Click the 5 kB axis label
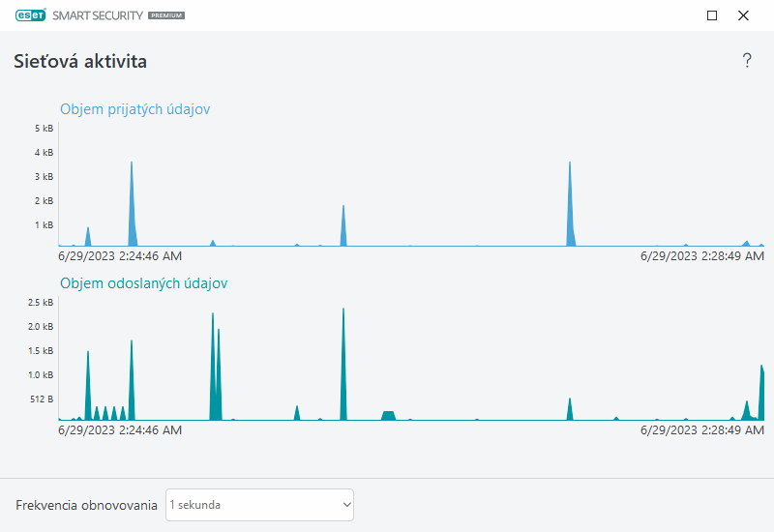The width and height of the screenshot is (774, 532). tap(44, 129)
